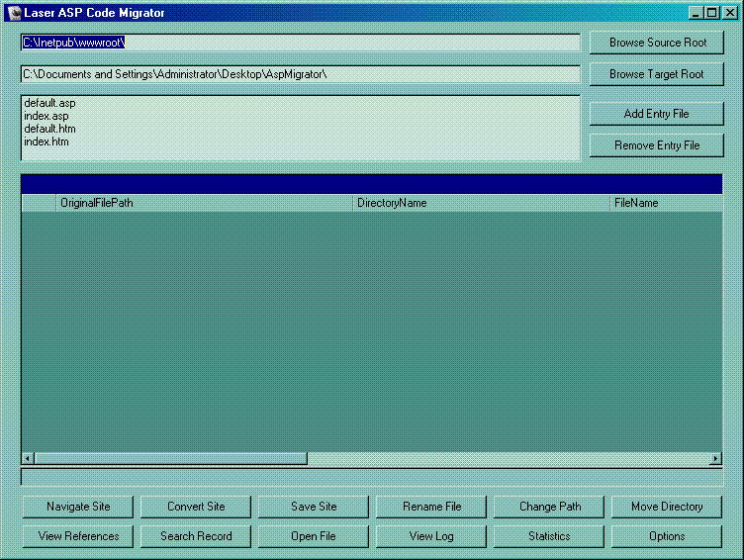Click left arrow of horizontal scrollbar
This screenshot has width=744, height=560.
click(x=29, y=458)
